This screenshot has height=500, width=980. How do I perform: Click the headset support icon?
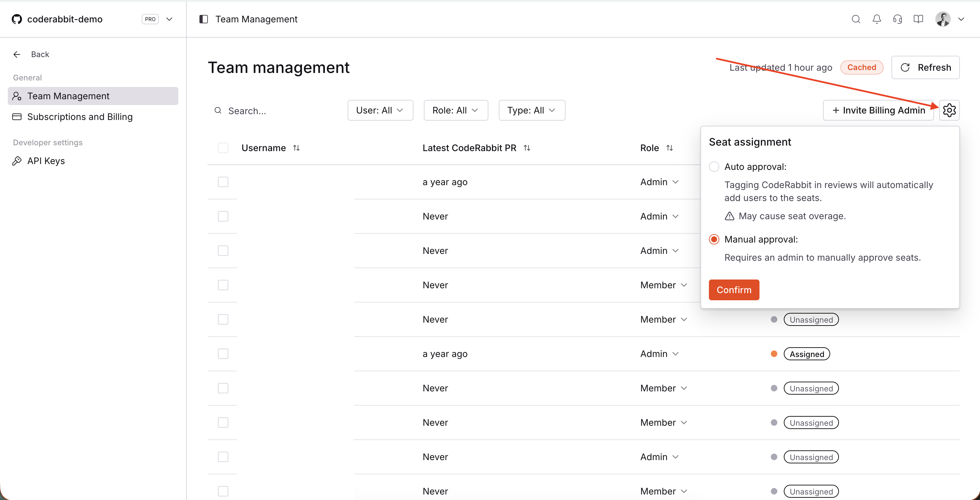tap(897, 19)
